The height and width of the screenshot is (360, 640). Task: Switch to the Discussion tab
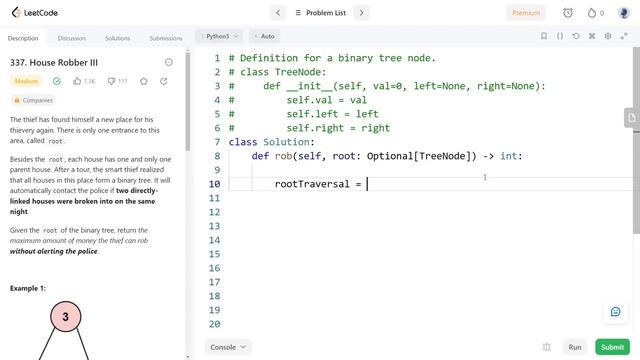click(x=71, y=38)
